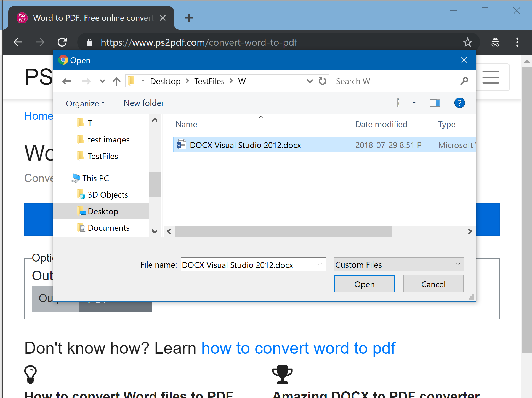532x398 pixels.
Task: Click the horizontal scrollbar thumb in file list
Action: click(x=284, y=231)
